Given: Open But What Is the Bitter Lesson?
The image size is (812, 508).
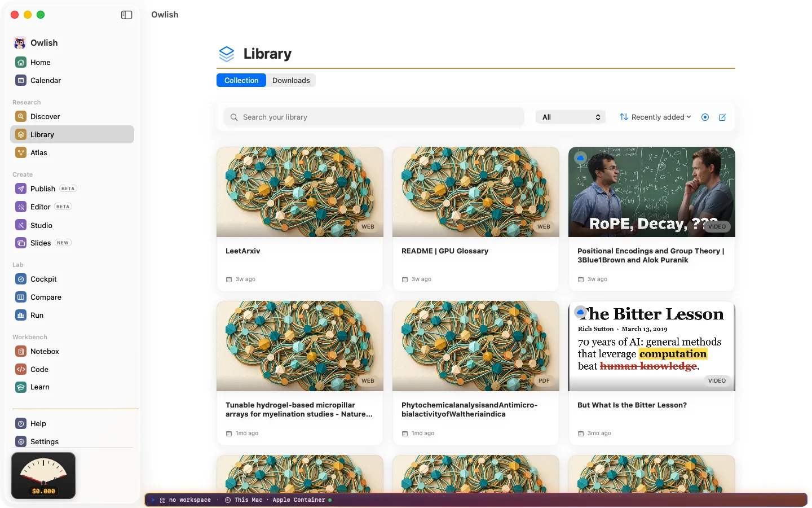Looking at the screenshot, I should tap(652, 373).
